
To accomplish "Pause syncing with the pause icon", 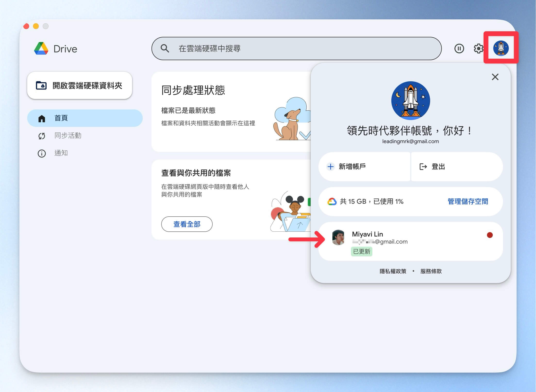I will 459,49.
